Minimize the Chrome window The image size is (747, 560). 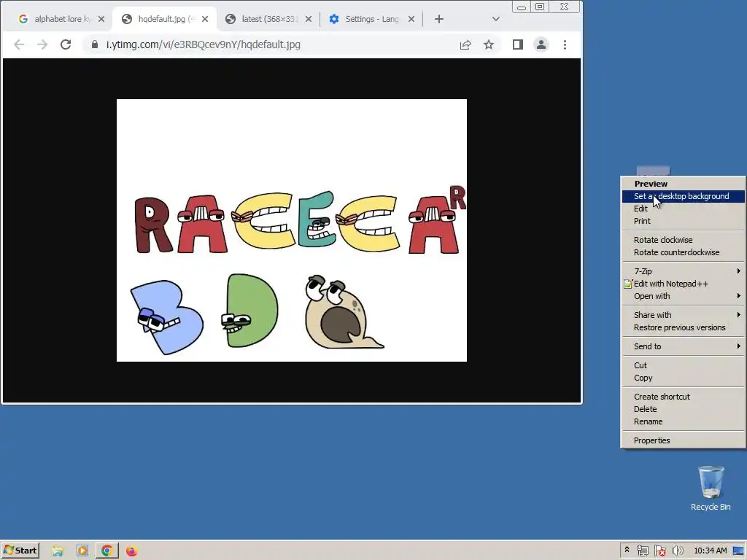[522, 7]
